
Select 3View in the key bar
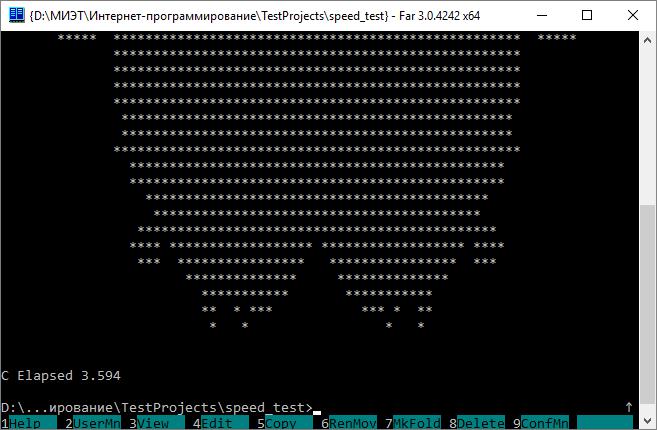click(x=157, y=423)
